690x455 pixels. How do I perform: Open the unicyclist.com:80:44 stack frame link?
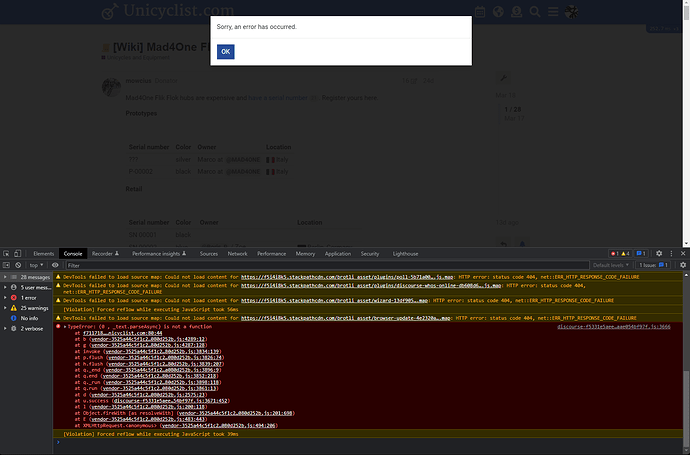pos(122,333)
